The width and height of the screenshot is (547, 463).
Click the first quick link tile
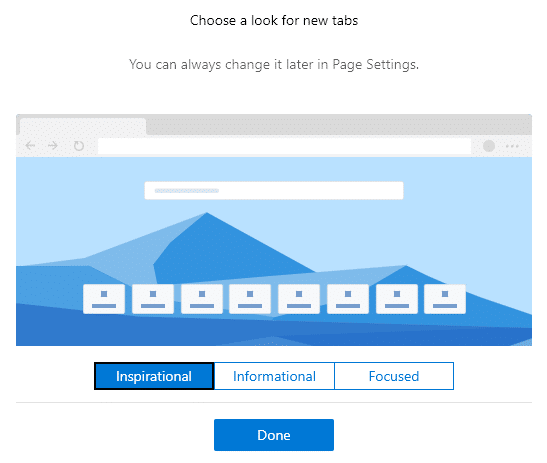pos(104,299)
